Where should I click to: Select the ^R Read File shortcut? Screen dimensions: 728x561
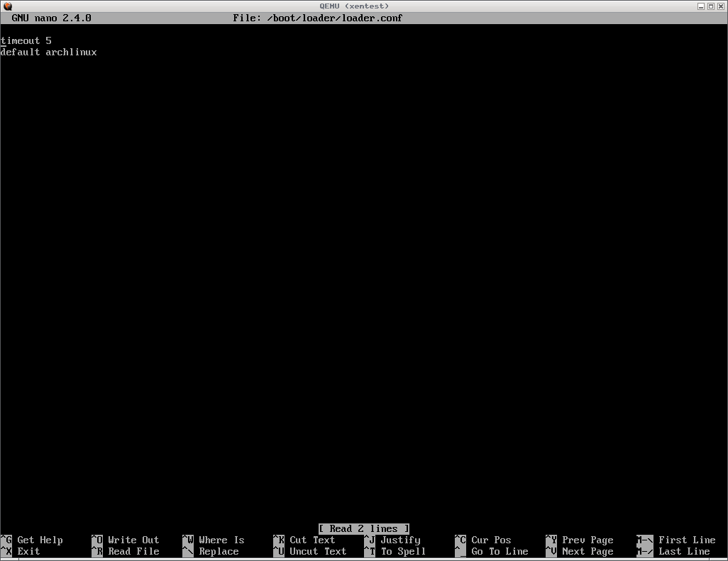coord(126,551)
